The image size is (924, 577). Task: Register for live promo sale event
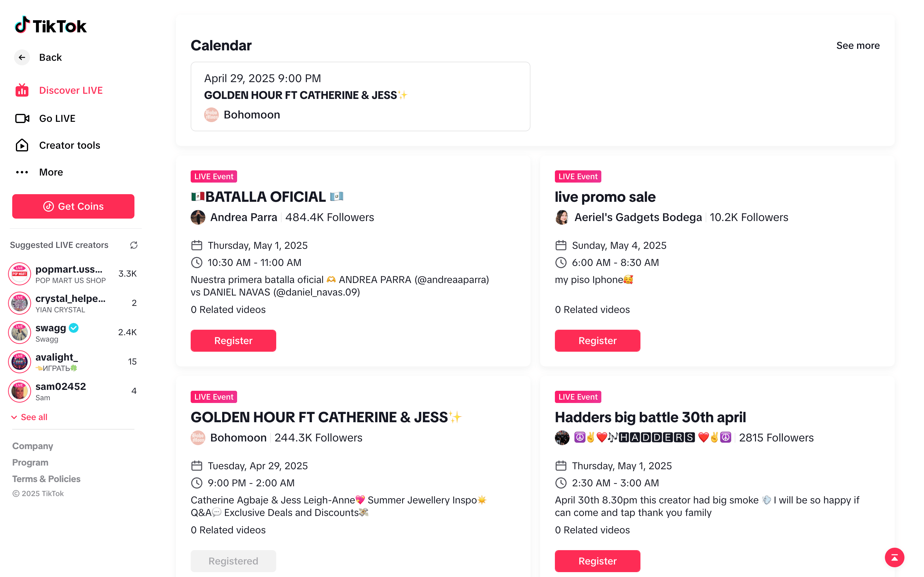tap(597, 340)
